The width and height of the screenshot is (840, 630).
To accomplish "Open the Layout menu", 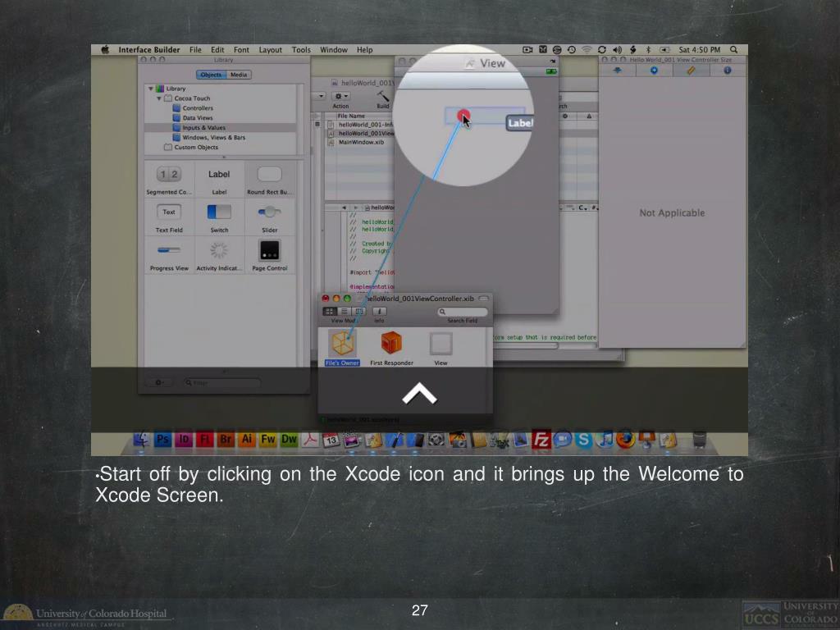I will [x=271, y=50].
